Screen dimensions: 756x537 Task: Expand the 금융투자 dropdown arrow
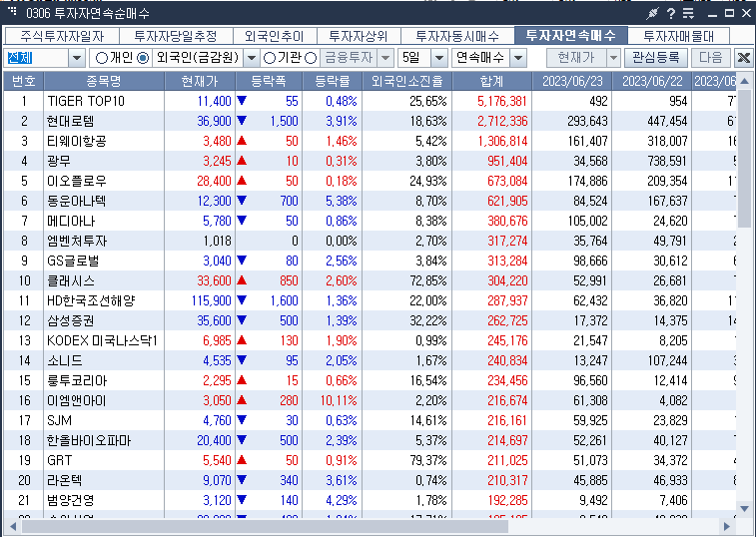click(x=384, y=58)
